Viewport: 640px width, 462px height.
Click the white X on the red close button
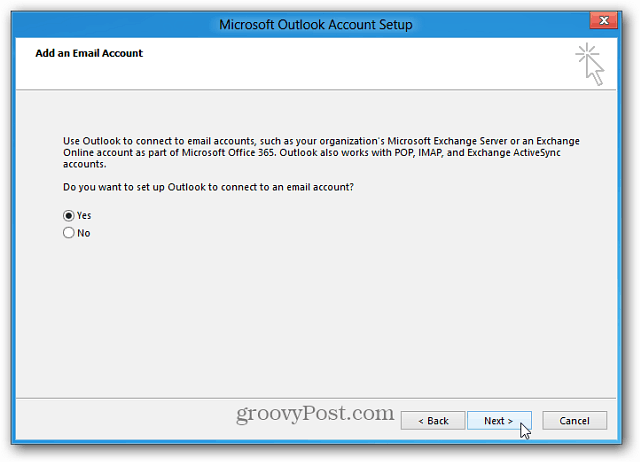pos(604,20)
